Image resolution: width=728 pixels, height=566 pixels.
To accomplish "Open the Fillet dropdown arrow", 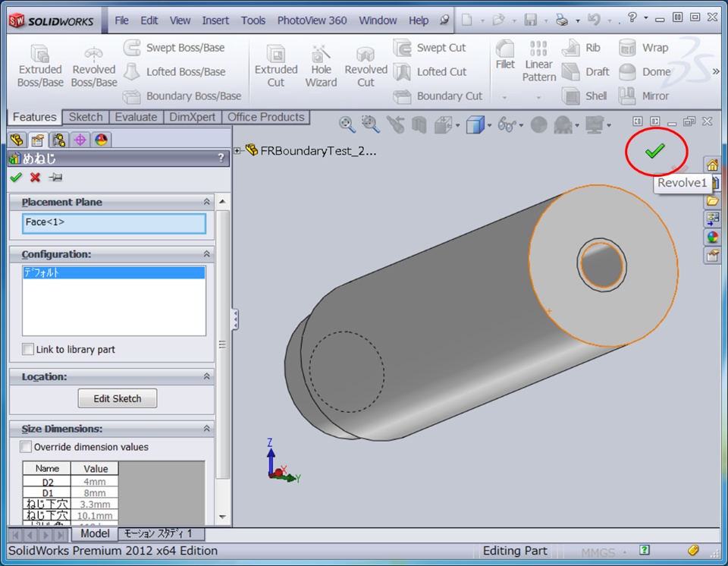I will (x=505, y=98).
